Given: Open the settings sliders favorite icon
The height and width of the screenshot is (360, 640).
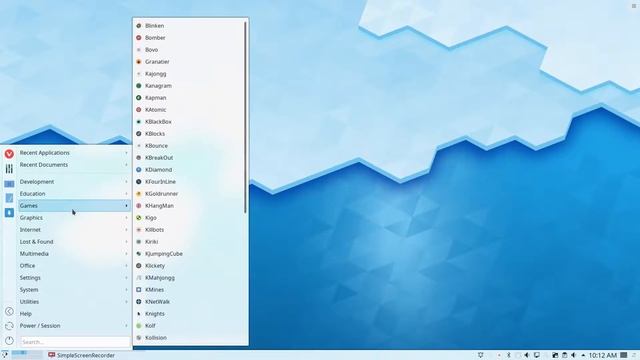Looking at the screenshot, I should tap(9, 169).
